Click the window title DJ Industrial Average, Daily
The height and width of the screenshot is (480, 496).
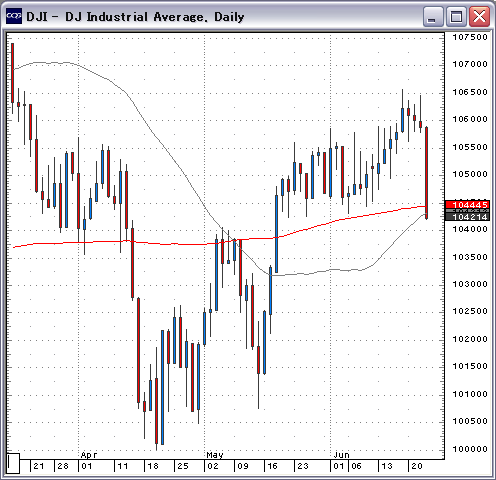point(154,17)
